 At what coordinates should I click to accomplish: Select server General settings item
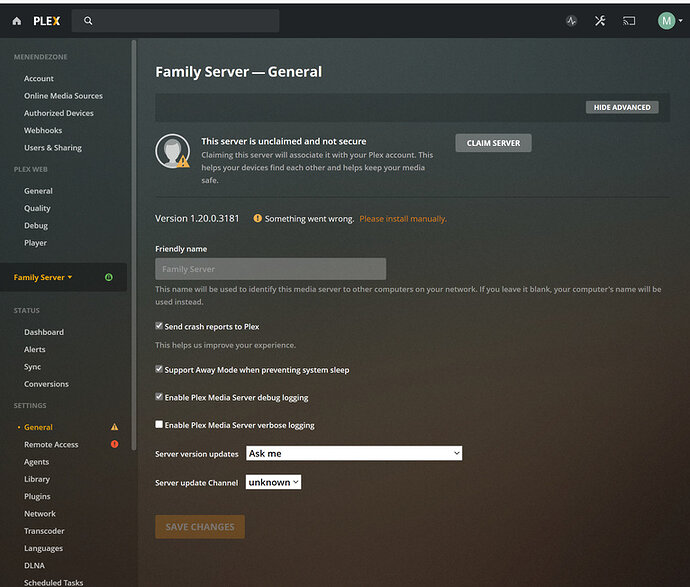pyautogui.click(x=38, y=427)
